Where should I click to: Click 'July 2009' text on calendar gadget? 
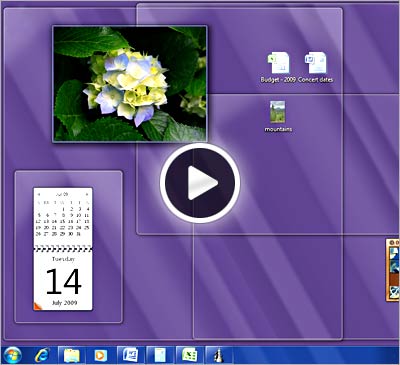pyautogui.click(x=64, y=303)
